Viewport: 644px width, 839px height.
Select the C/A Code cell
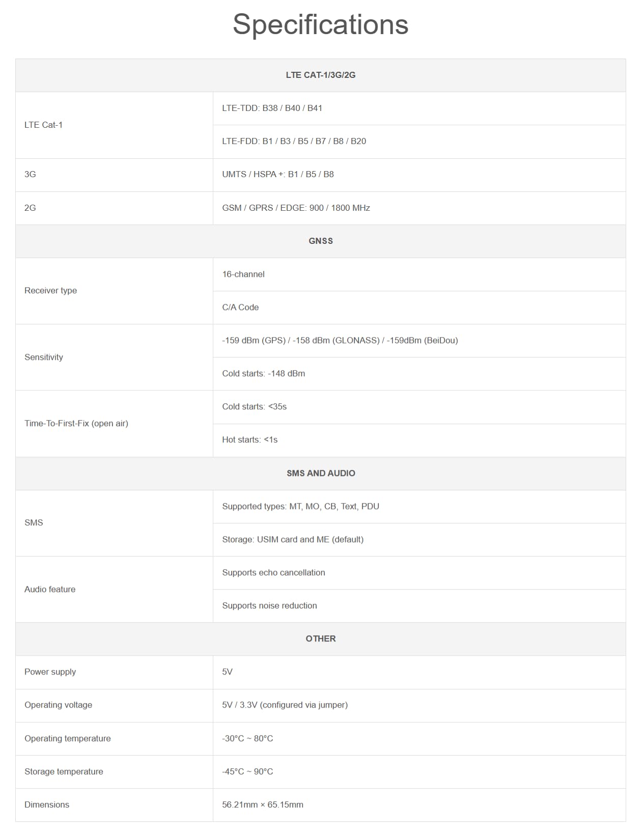click(419, 307)
